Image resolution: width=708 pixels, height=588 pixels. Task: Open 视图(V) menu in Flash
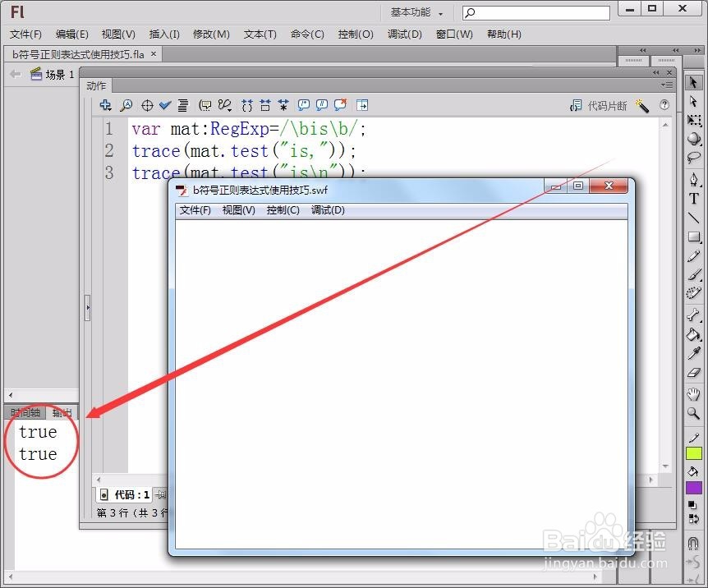coord(118,34)
